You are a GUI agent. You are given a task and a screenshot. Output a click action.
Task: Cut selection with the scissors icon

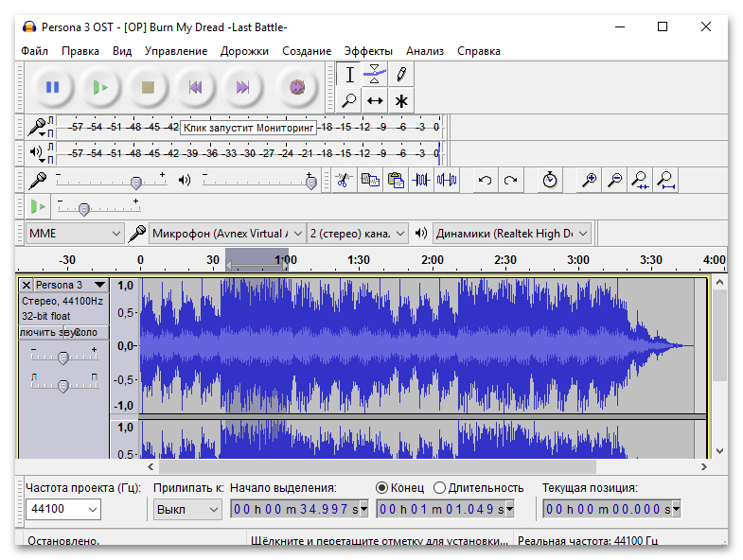click(344, 180)
